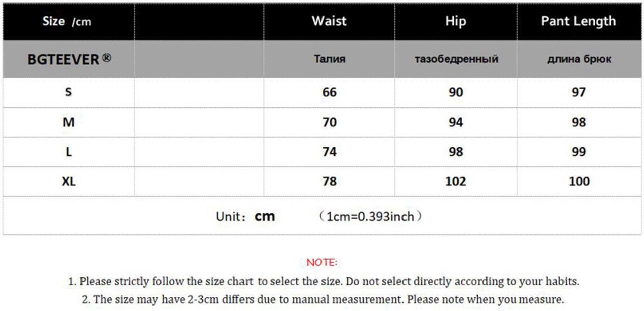The height and width of the screenshot is (311, 644).
Task: Click pant length value 99 for size L
Action: 579,152
